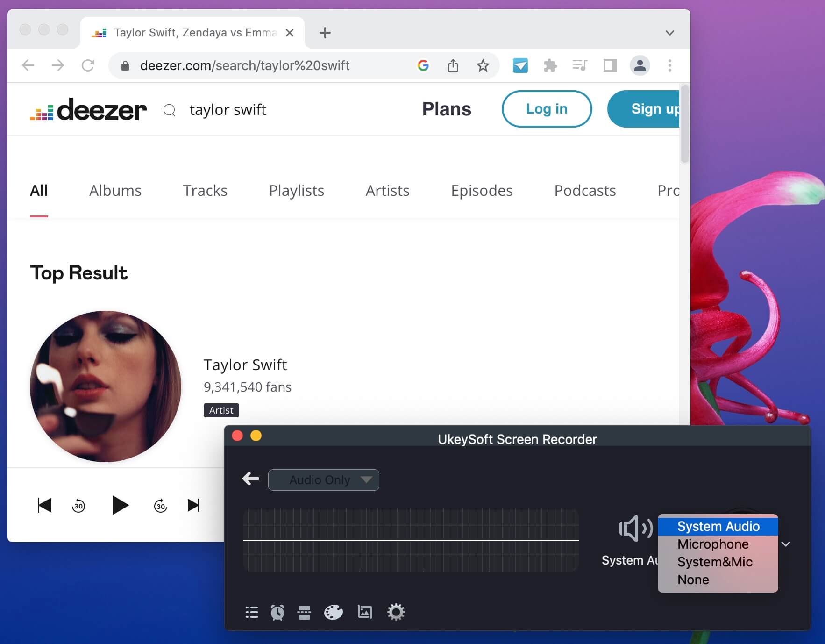Toggle the browser side panel icon
The width and height of the screenshot is (825, 644).
click(x=610, y=65)
